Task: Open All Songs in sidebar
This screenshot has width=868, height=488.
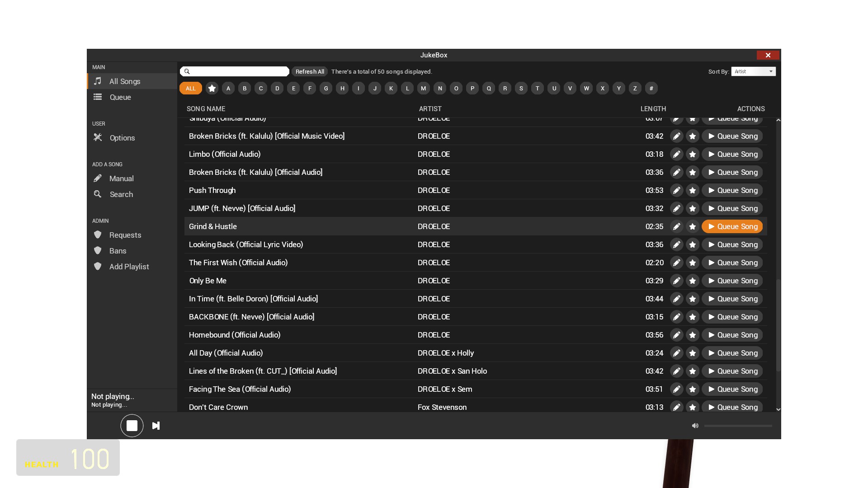Action: click(x=132, y=81)
